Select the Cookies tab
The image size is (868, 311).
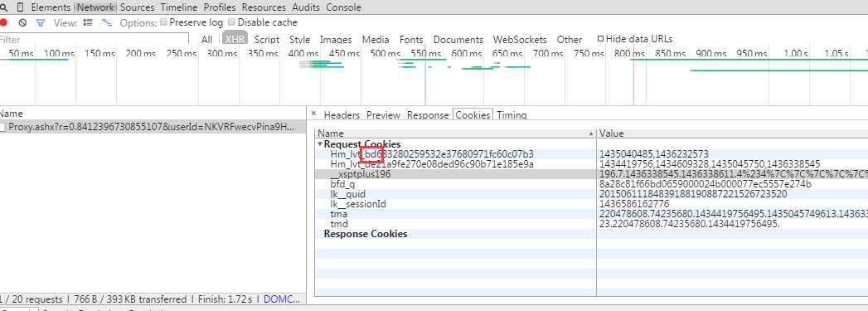473,114
